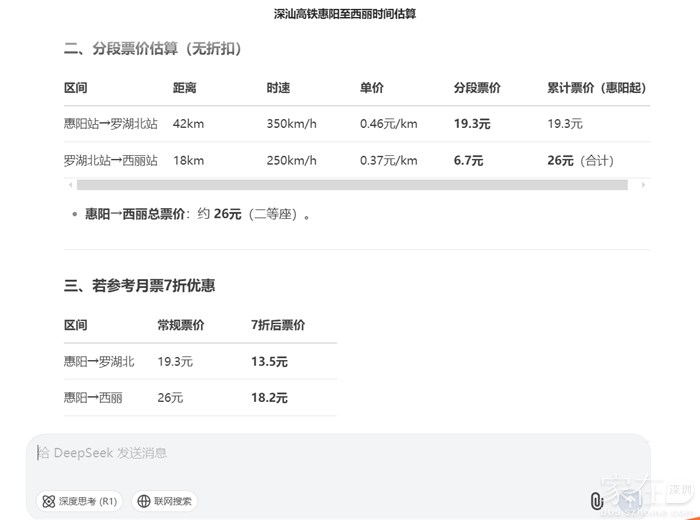The width and height of the screenshot is (700, 520).
Task: Click the table scrollbar left arrow
Action: [x=69, y=185]
